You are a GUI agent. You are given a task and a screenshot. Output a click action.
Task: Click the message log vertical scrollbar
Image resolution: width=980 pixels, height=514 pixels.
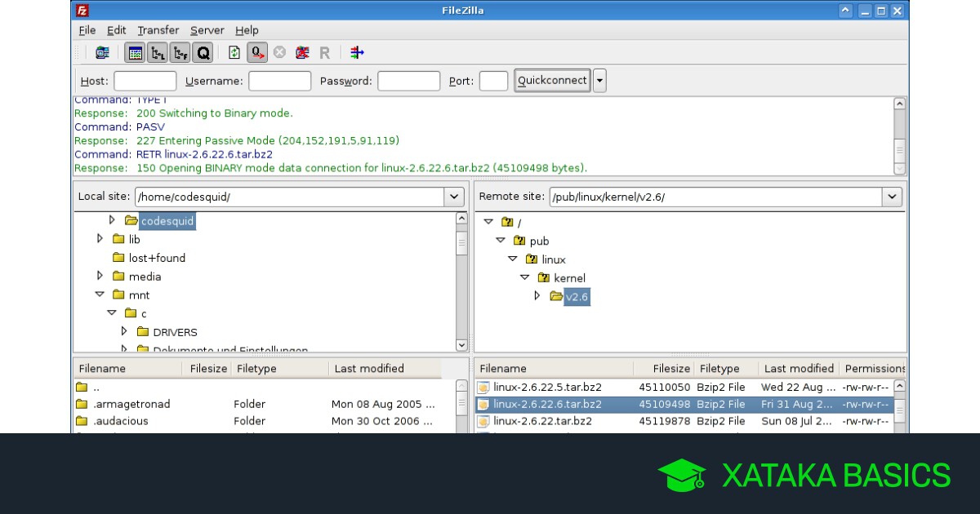coord(899,135)
